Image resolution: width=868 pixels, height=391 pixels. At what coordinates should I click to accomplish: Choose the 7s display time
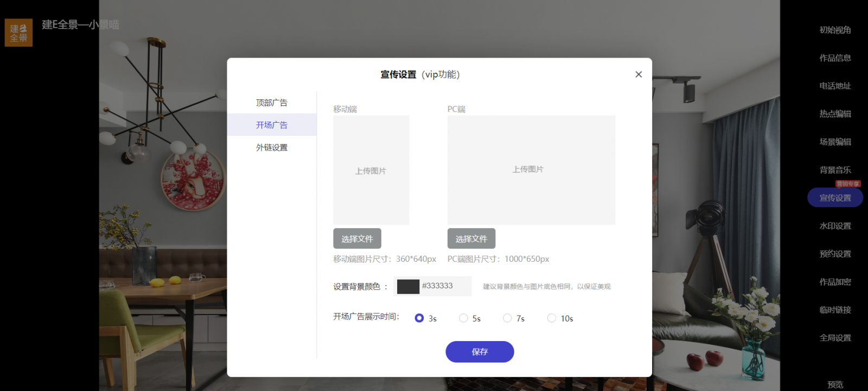(507, 318)
